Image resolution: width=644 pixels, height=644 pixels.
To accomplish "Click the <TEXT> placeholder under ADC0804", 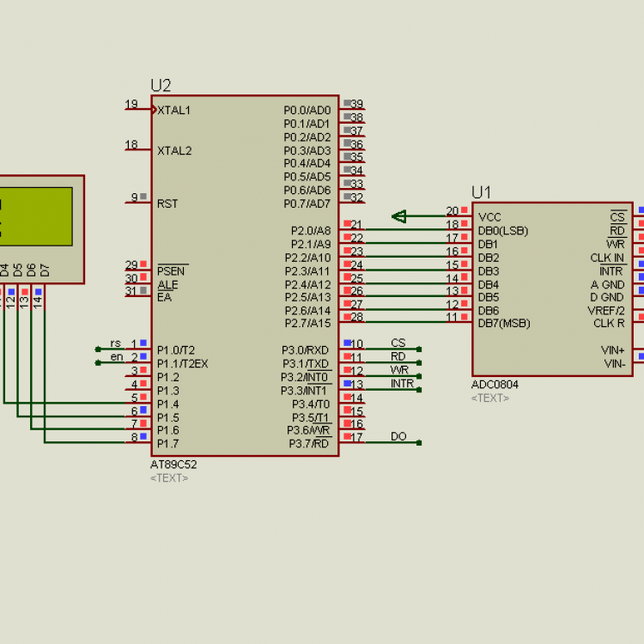I will (490, 398).
